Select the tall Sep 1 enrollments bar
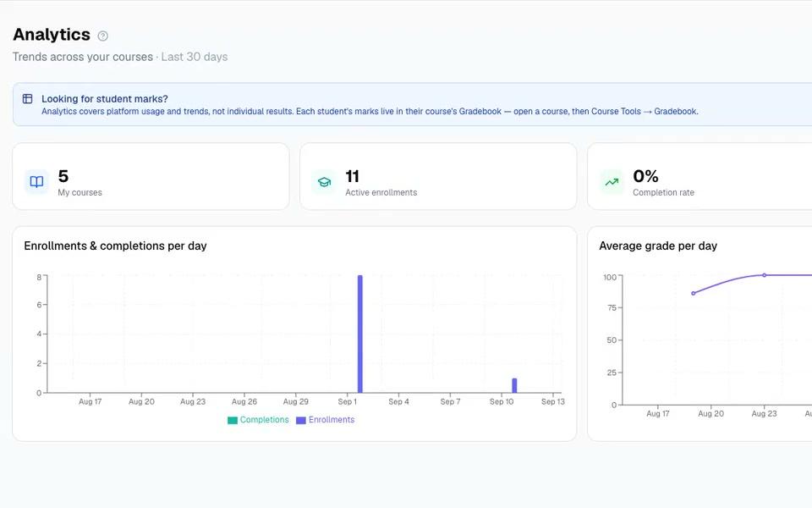 360,334
